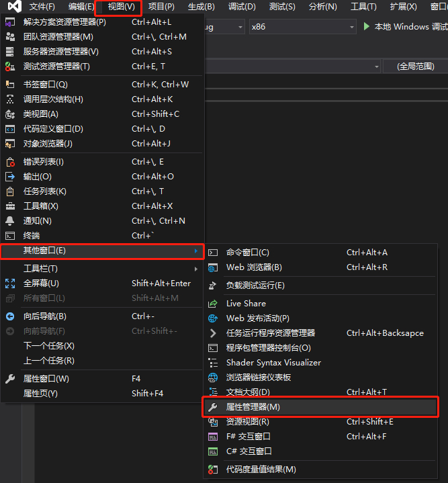Open the 文件(F) menu
Image resolution: width=448 pixels, height=483 pixels.
(42, 7)
